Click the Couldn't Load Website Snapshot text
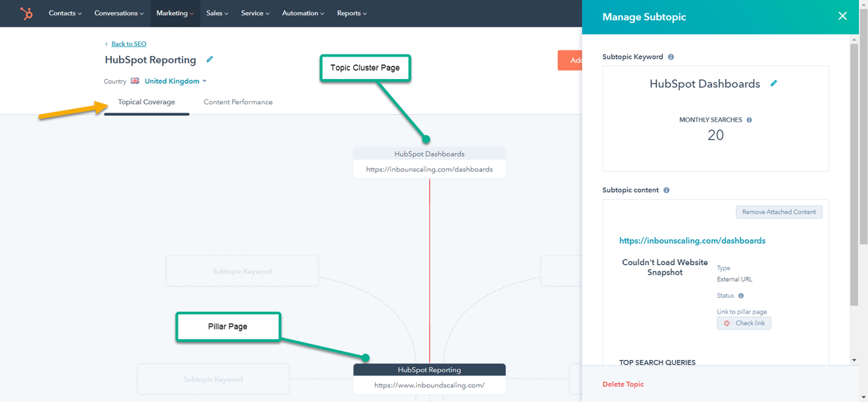The image size is (868, 402). pos(664,268)
